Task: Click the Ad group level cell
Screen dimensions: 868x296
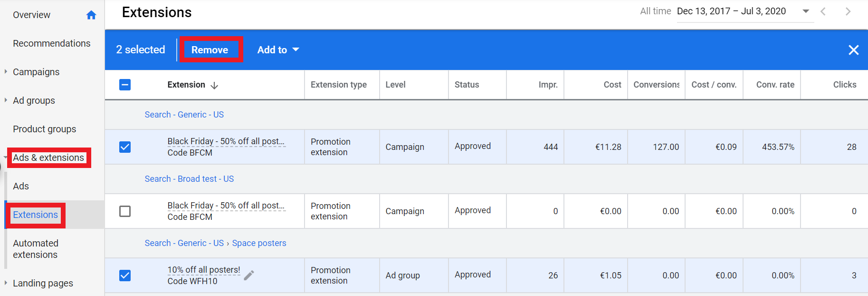Action: coord(402,276)
